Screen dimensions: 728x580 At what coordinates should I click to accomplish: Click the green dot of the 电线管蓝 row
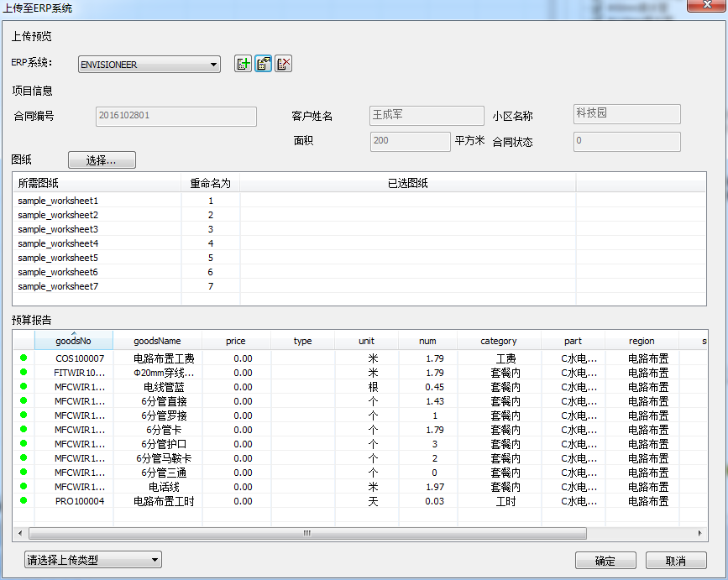coord(24,386)
